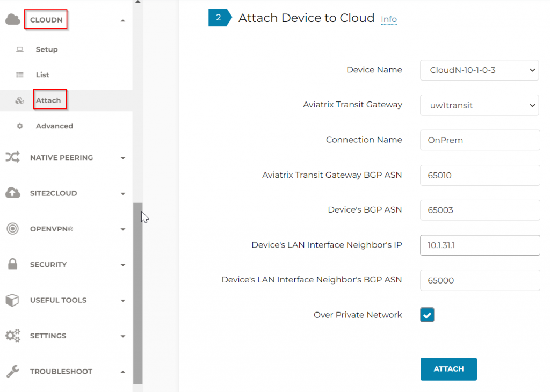
Task: Click the sidebar scroll-up arrow
Action: 138,2
